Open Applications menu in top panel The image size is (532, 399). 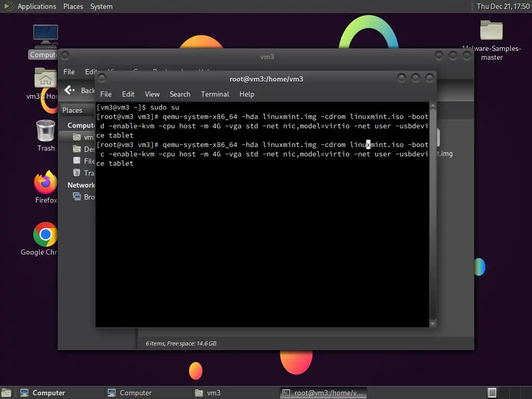[37, 6]
